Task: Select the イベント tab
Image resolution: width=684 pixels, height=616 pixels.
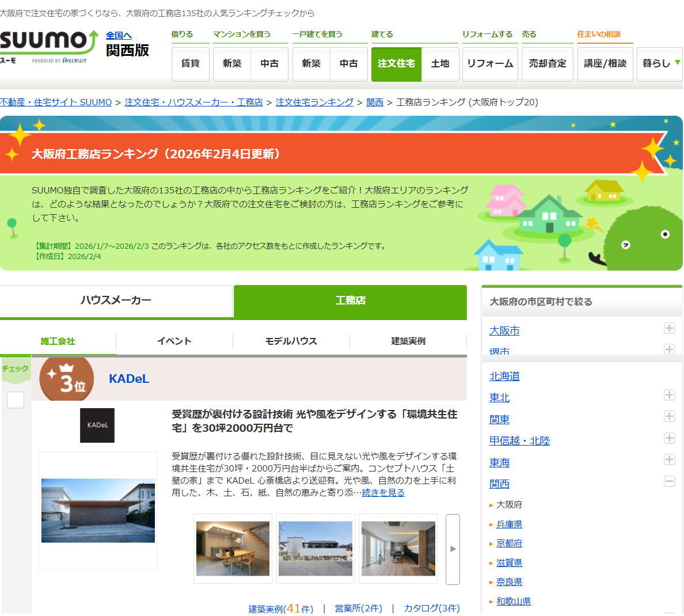Action: (x=174, y=341)
